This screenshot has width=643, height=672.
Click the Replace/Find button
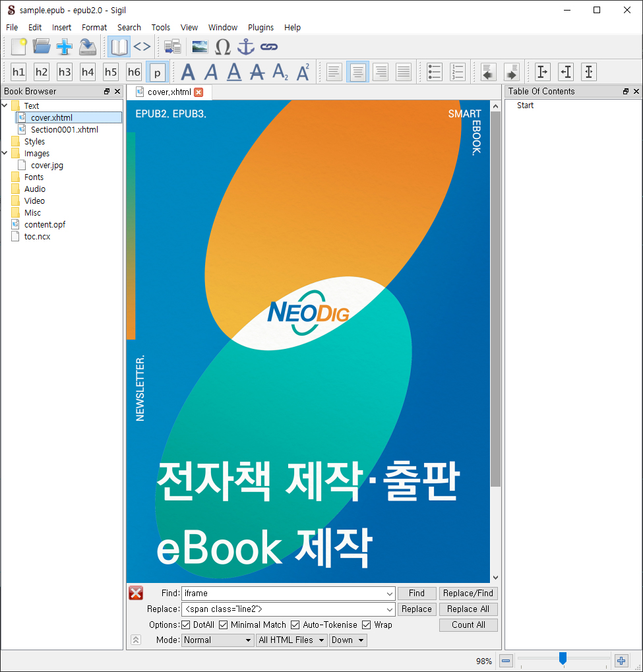tap(468, 593)
